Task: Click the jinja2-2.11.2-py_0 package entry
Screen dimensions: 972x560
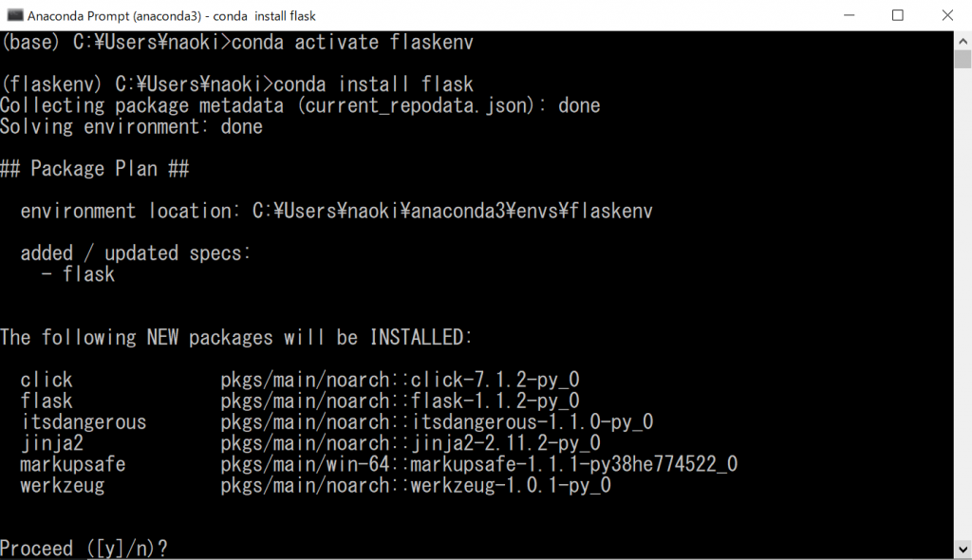Action: 505,443
